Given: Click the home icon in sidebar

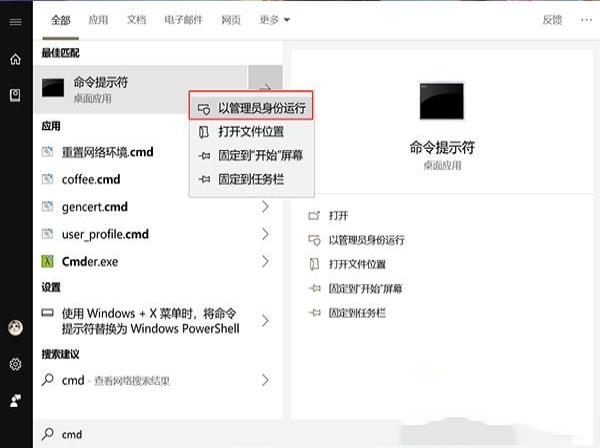Looking at the screenshot, I should coord(15,59).
